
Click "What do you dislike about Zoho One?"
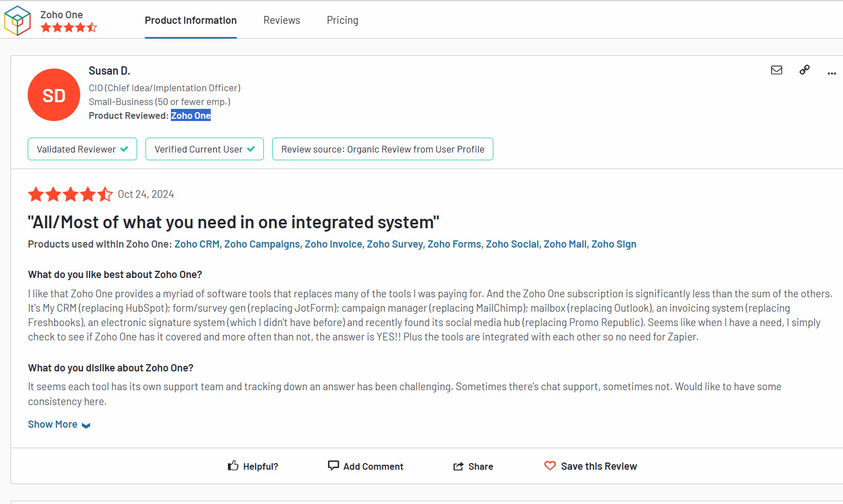click(111, 368)
